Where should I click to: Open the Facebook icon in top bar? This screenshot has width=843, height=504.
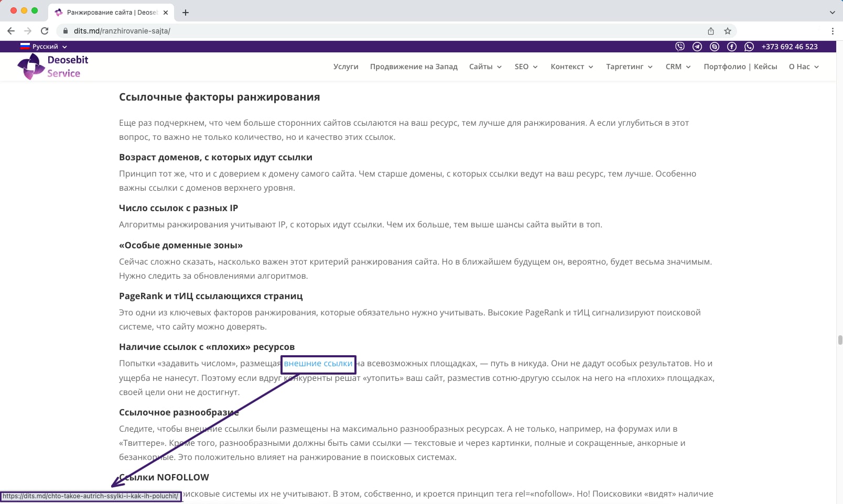[x=732, y=47]
